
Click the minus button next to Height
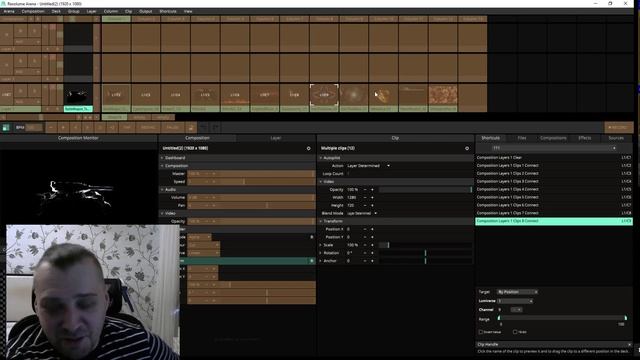pos(365,205)
